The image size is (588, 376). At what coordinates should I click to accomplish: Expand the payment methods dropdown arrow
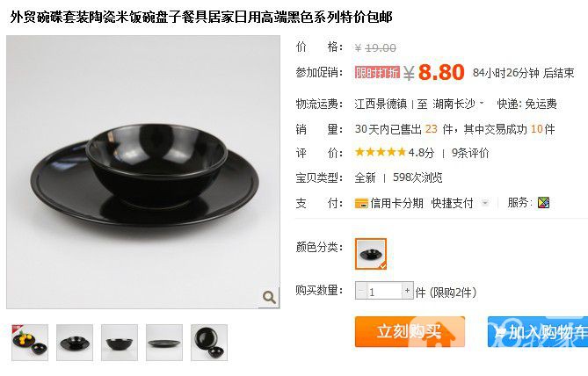[485, 203]
